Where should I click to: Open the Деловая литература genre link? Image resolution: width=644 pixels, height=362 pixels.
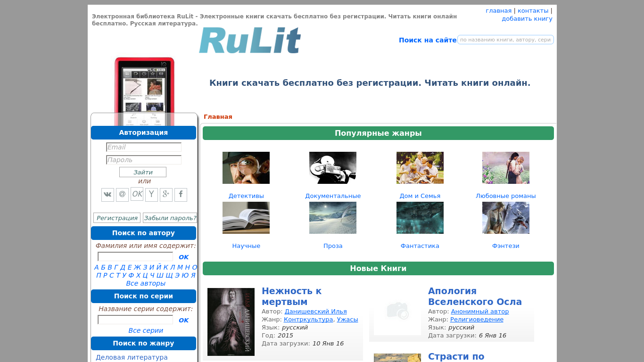[132, 357]
